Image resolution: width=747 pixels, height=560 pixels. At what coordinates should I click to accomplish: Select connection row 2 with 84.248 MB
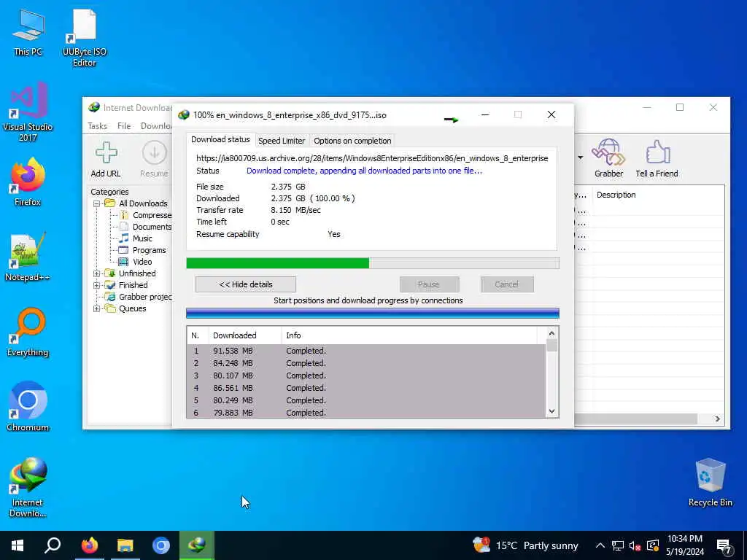point(366,363)
